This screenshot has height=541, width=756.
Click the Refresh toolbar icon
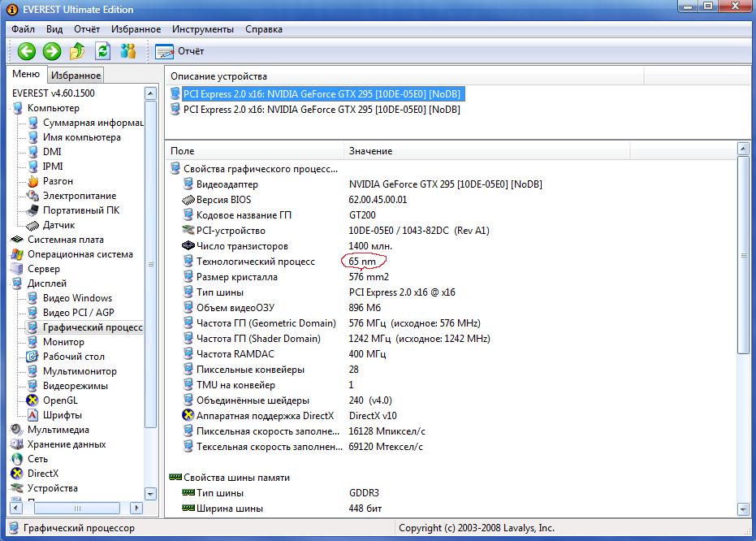coord(102,51)
